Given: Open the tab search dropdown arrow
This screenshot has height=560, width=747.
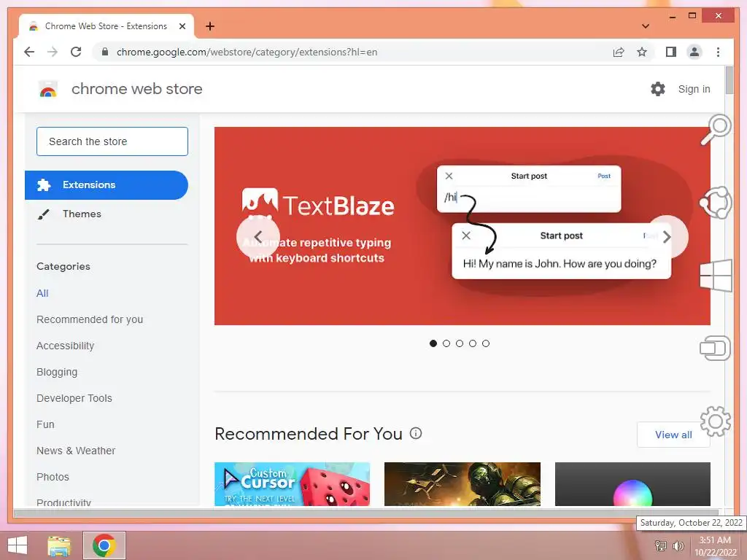Looking at the screenshot, I should (x=645, y=26).
